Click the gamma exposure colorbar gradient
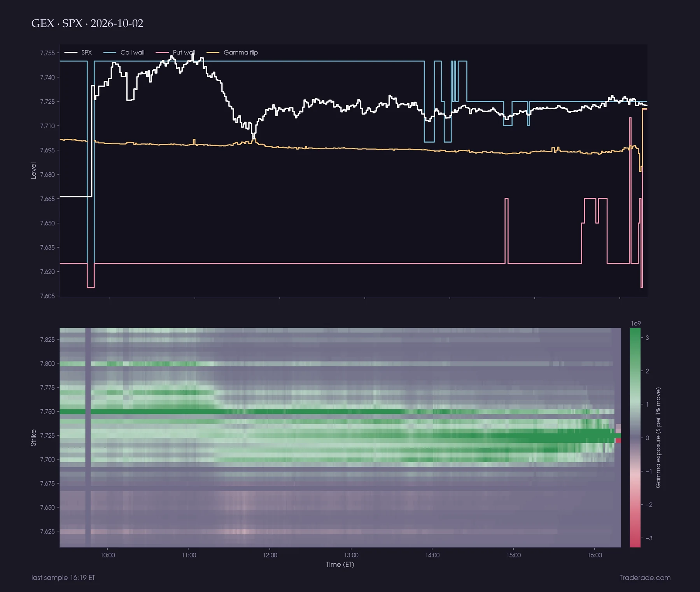The image size is (700, 592). pos(635,438)
